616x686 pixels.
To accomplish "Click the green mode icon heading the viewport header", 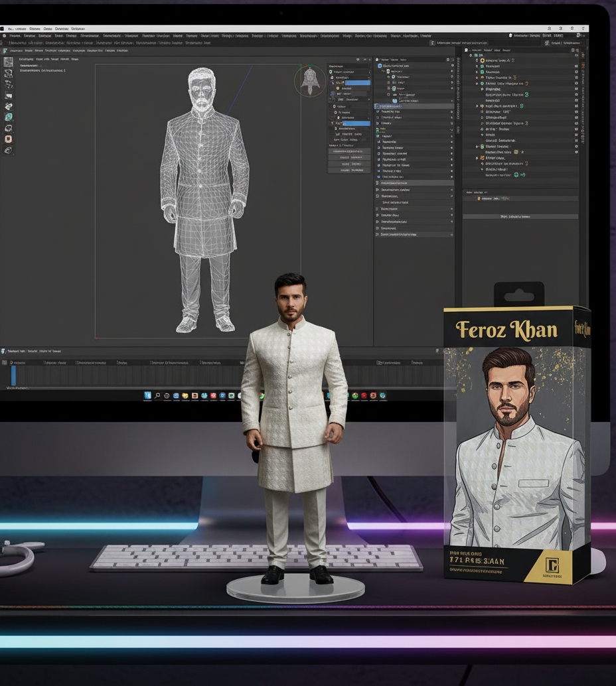I will coord(5,51).
